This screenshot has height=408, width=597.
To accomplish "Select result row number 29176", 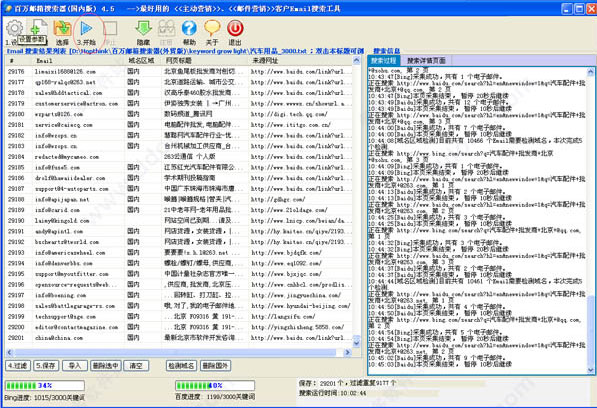I will [179, 72].
